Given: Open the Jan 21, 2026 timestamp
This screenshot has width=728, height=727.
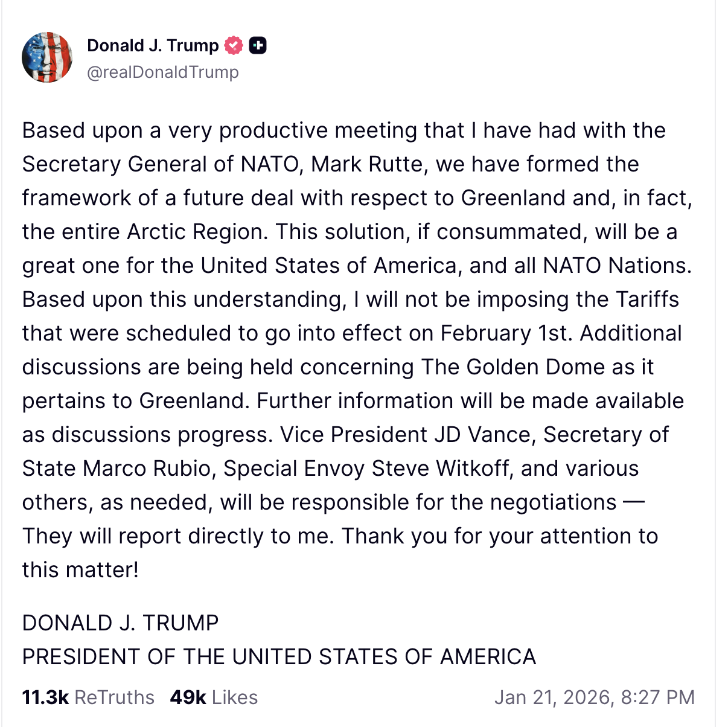Looking at the screenshot, I should pos(594,697).
